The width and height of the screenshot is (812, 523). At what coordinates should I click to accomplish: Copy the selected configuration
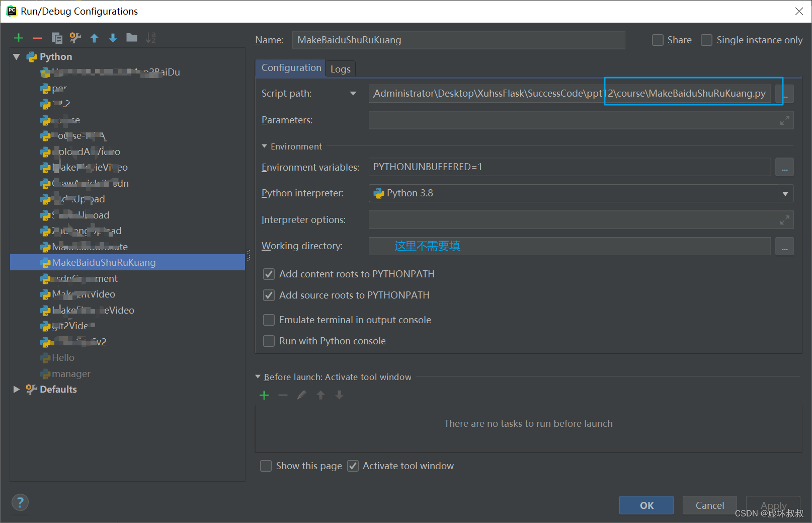pyautogui.click(x=57, y=38)
